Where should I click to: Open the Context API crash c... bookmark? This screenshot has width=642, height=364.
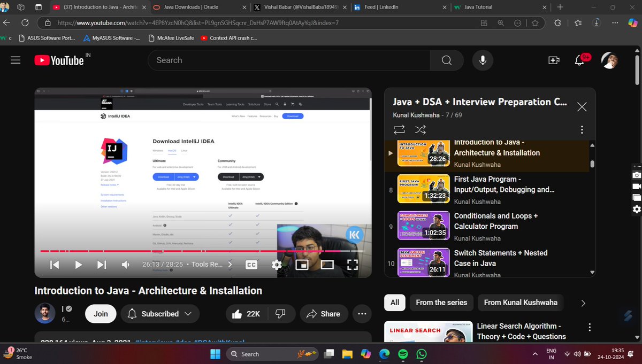coord(228,38)
